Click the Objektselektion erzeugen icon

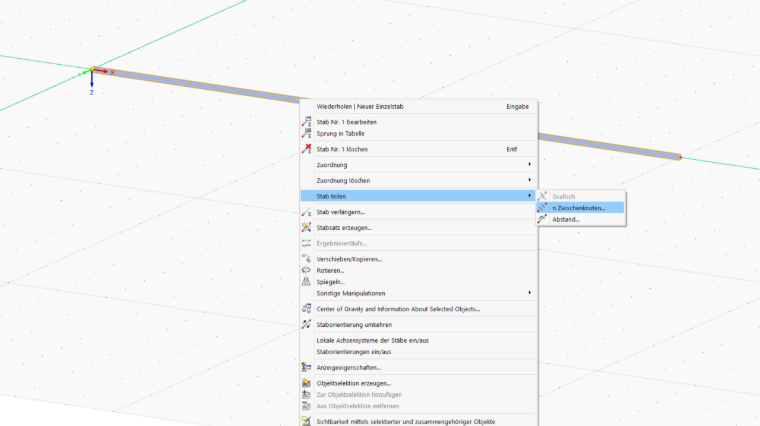click(306, 383)
